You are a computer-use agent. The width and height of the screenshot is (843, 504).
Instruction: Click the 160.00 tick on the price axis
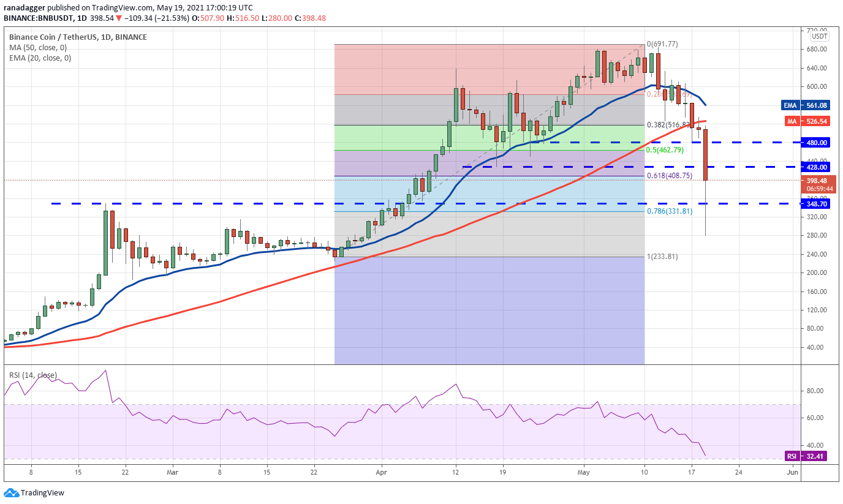[x=817, y=291]
